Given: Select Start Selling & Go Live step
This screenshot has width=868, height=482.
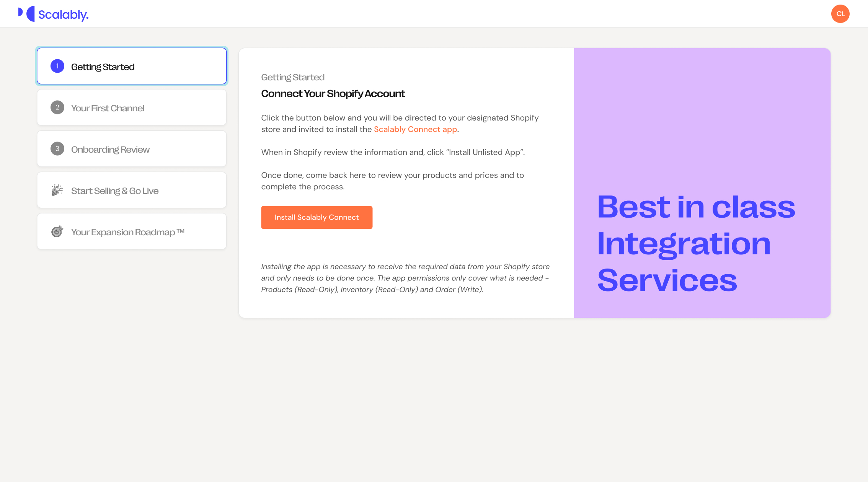Looking at the screenshot, I should point(132,190).
